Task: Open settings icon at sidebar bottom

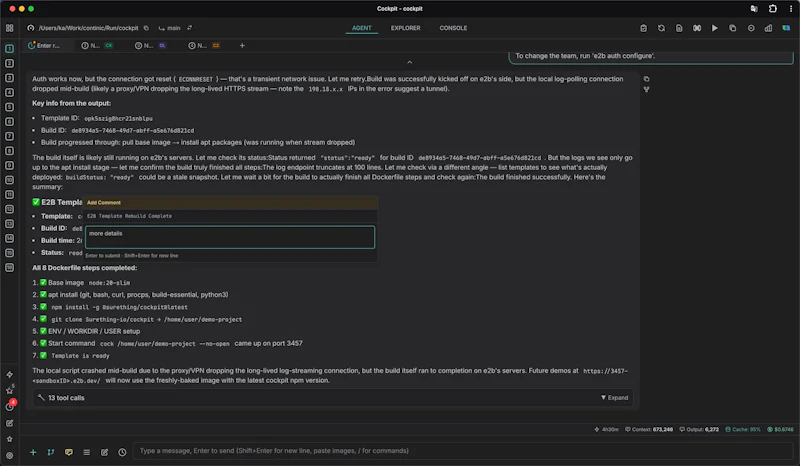Action: click(x=10, y=455)
